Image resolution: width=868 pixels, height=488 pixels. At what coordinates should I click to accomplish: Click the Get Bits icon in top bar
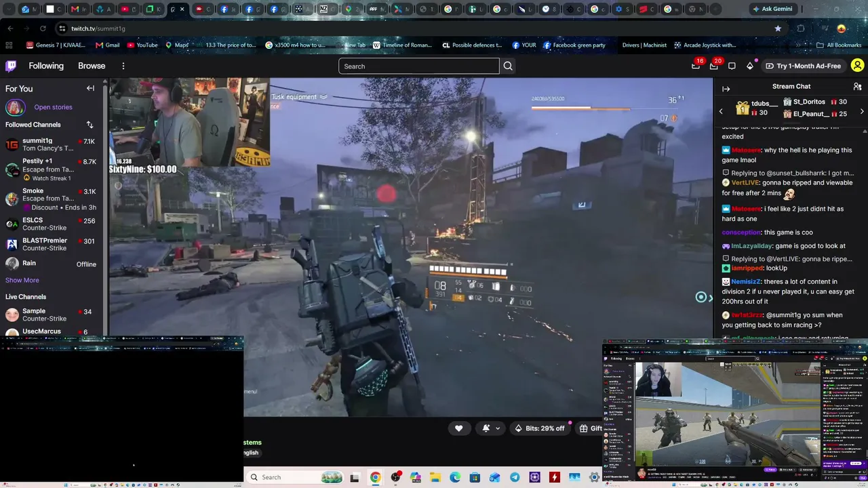[750, 66]
